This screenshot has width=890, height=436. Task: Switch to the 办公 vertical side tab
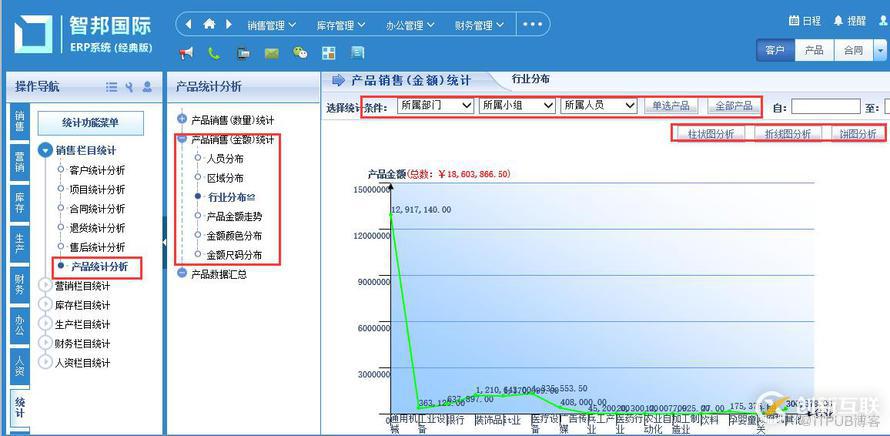point(20,325)
